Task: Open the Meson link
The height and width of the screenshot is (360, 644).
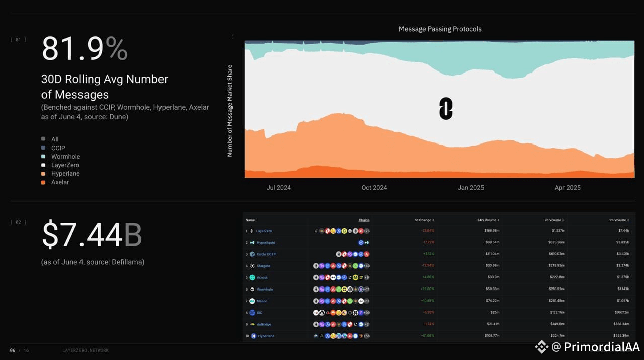Action: pos(262,301)
